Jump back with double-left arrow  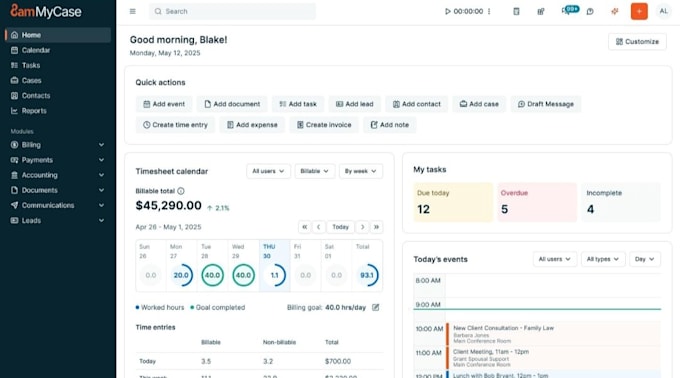[x=304, y=227]
